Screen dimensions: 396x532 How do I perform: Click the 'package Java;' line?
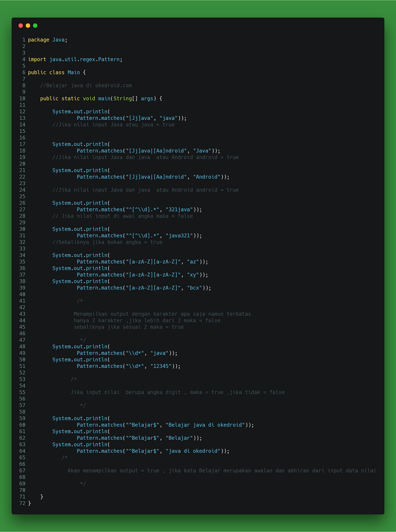[x=48, y=40]
